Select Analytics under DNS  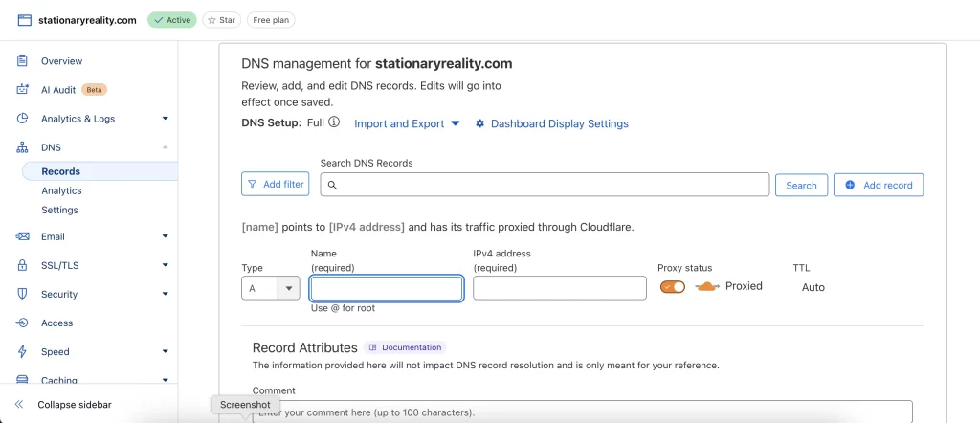pos(61,190)
